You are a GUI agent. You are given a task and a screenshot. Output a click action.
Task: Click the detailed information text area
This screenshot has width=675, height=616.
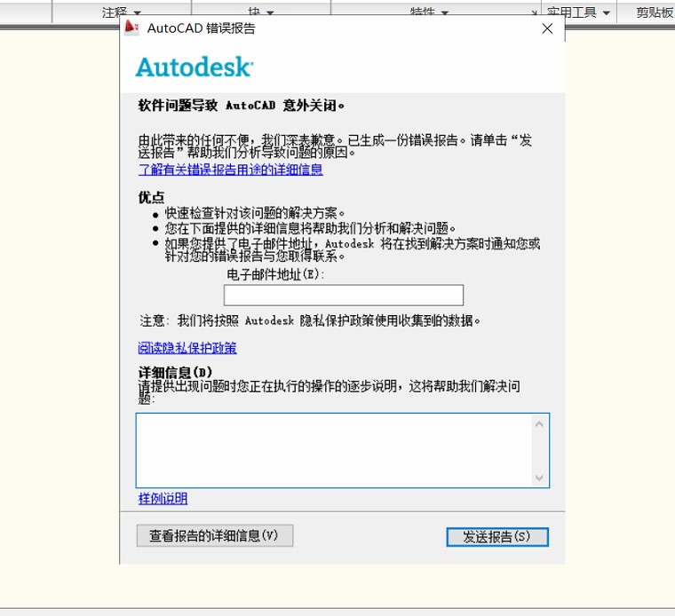coord(334,450)
